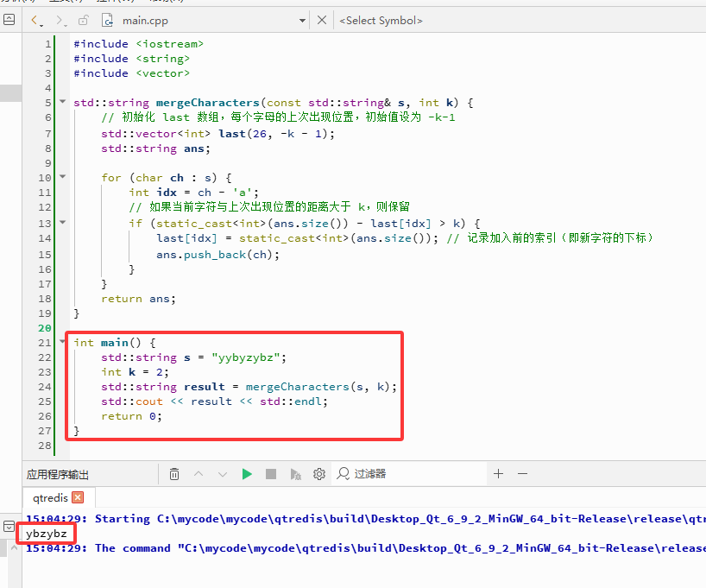Go to next output item arrow
The height and width of the screenshot is (588, 706).
pos(223,474)
